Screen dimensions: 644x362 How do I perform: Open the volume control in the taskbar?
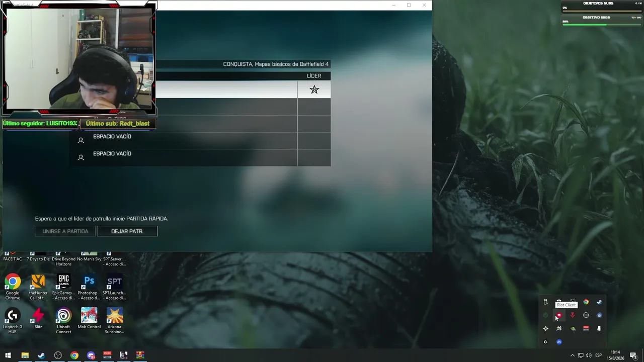[589, 355]
